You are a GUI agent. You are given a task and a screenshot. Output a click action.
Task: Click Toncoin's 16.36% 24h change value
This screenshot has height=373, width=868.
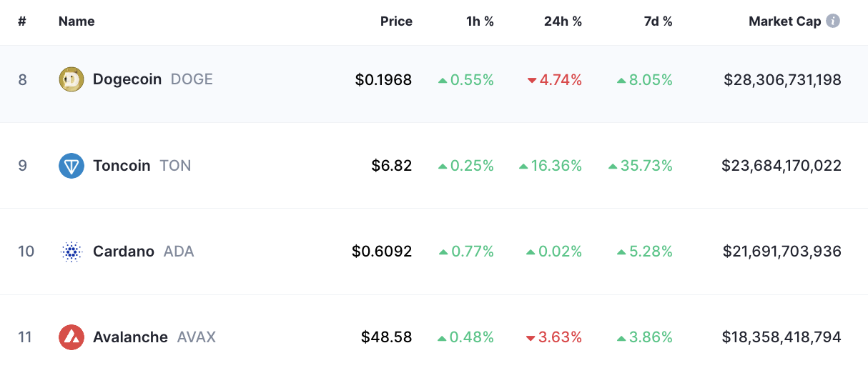(556, 166)
